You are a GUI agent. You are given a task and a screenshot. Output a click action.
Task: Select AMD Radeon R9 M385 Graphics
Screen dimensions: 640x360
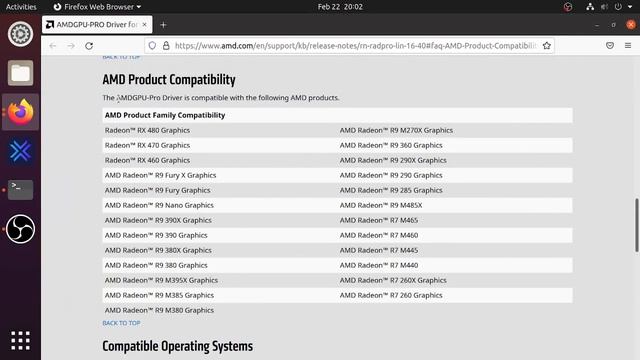coord(159,296)
